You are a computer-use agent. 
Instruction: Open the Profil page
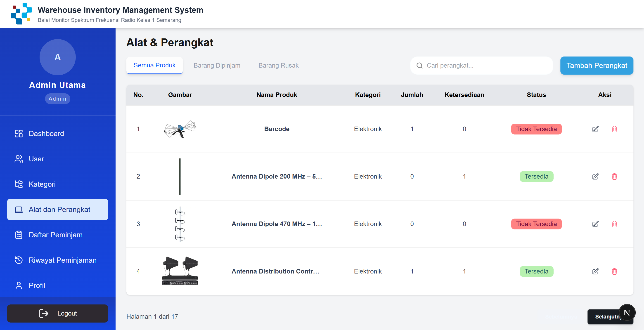pos(37,285)
